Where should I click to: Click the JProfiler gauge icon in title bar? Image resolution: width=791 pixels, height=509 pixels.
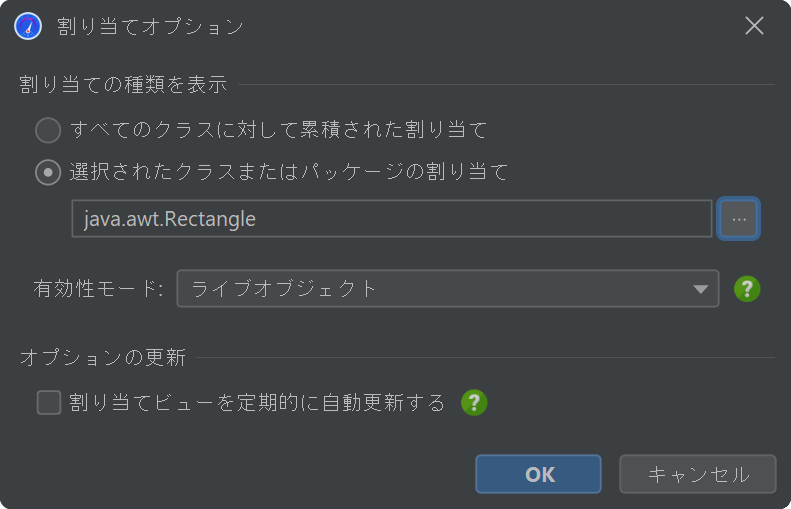pos(28,26)
